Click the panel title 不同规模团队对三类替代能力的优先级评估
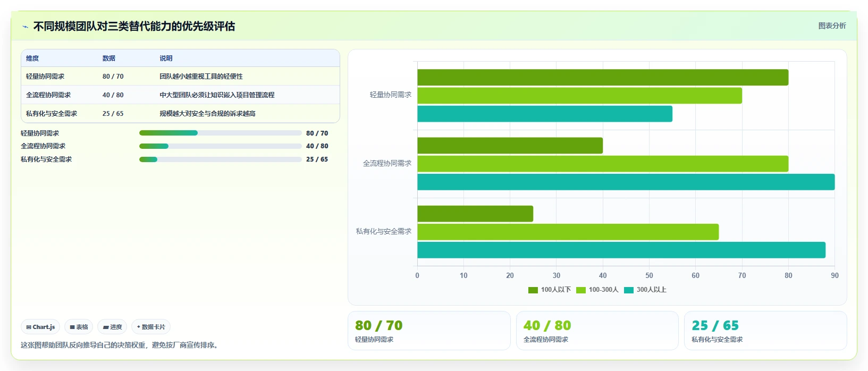 point(134,26)
